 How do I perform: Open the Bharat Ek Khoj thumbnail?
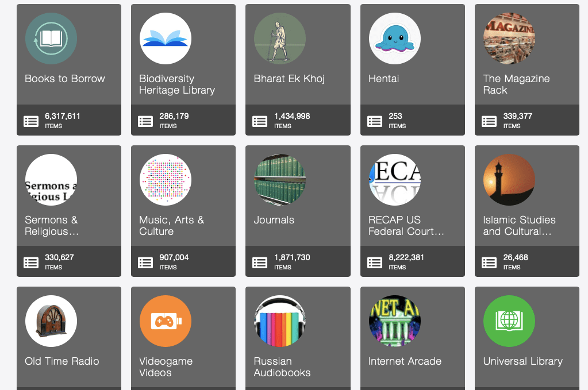click(x=280, y=38)
